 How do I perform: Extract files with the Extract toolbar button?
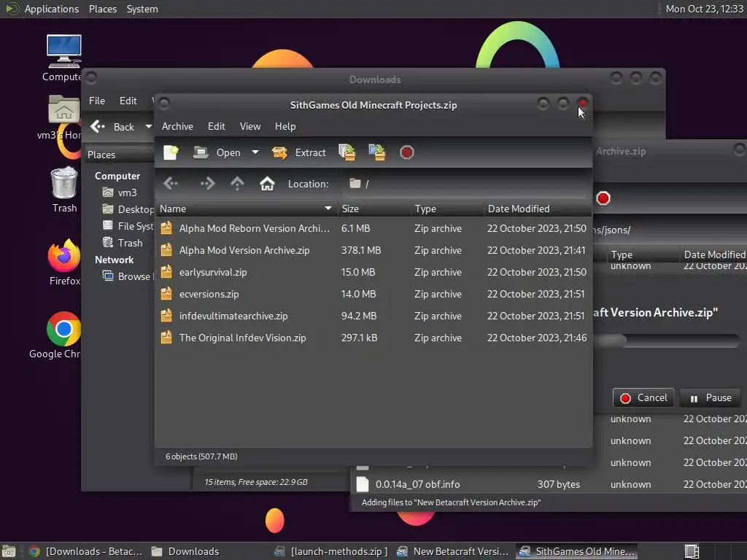pos(298,152)
